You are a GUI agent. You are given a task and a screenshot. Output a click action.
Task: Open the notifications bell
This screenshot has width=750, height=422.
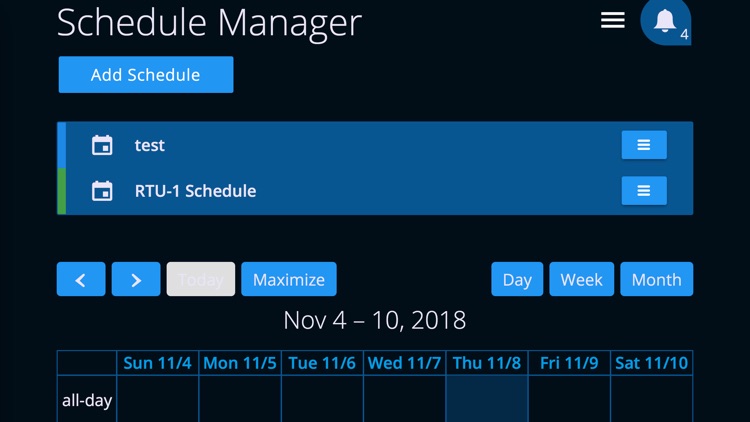[x=665, y=21]
